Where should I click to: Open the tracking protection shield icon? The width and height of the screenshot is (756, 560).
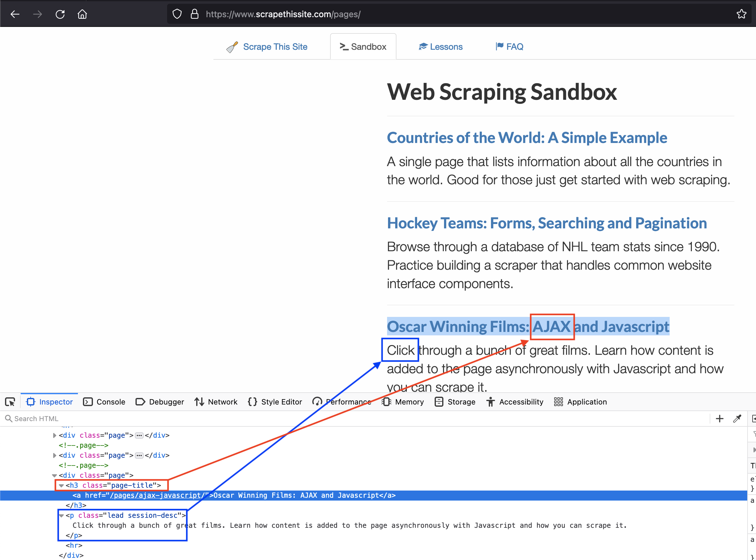tap(177, 14)
